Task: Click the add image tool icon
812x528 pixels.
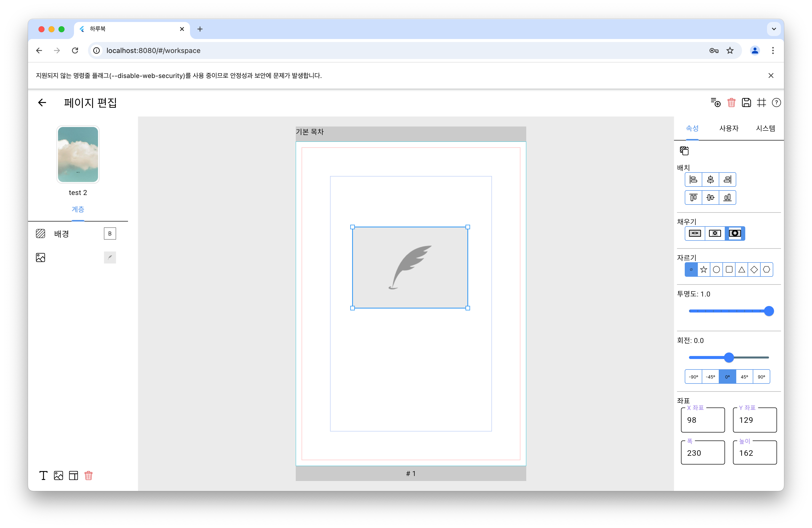Action: tap(58, 475)
